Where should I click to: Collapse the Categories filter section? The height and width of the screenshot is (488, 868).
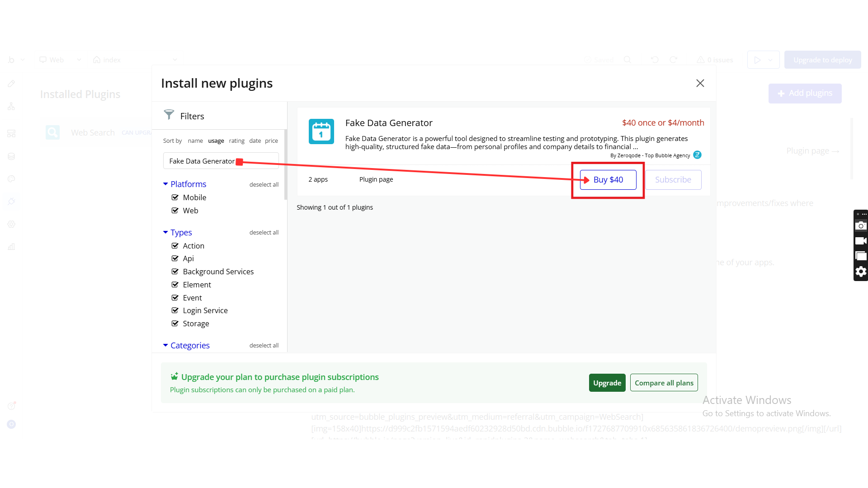165,345
